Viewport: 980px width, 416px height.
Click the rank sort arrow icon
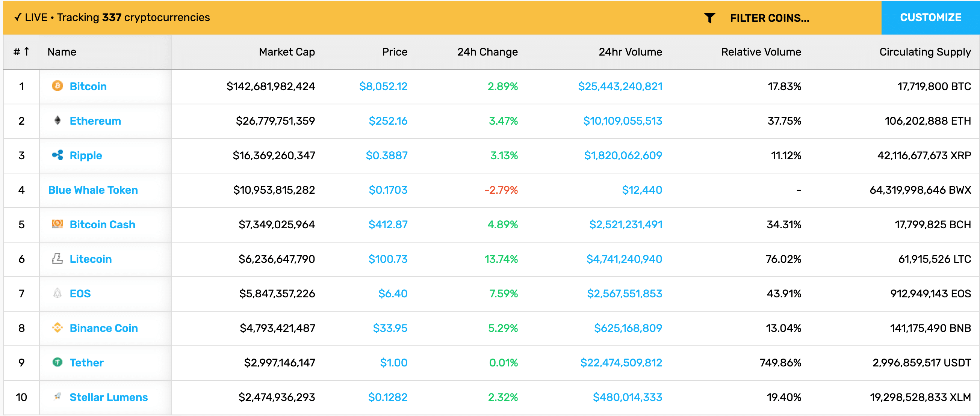[x=27, y=51]
